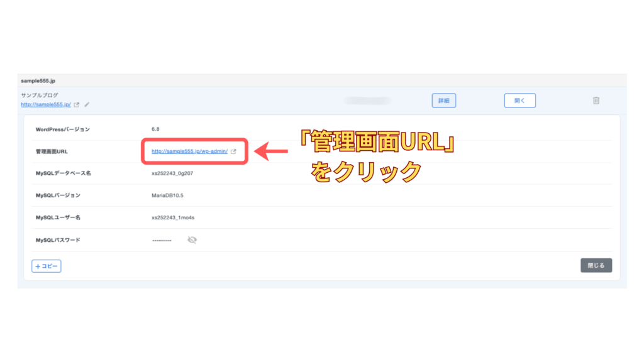Select the MySQL username xs252243_1mo4s
This screenshot has width=644, height=362.
click(173, 217)
